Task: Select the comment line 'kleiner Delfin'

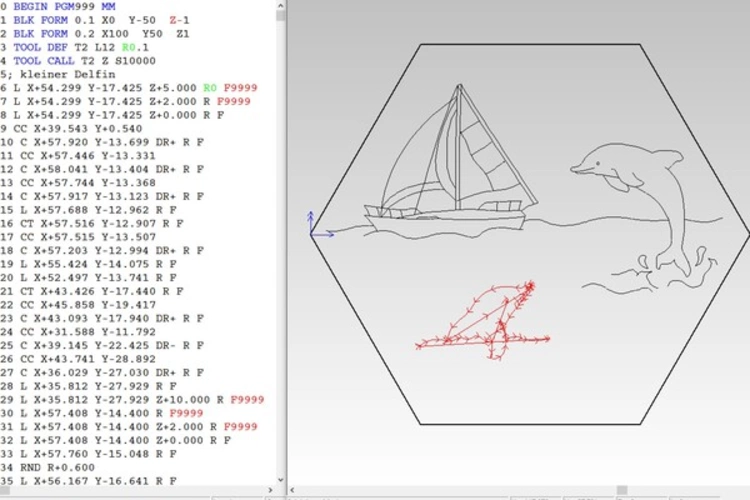Action: click(x=60, y=74)
